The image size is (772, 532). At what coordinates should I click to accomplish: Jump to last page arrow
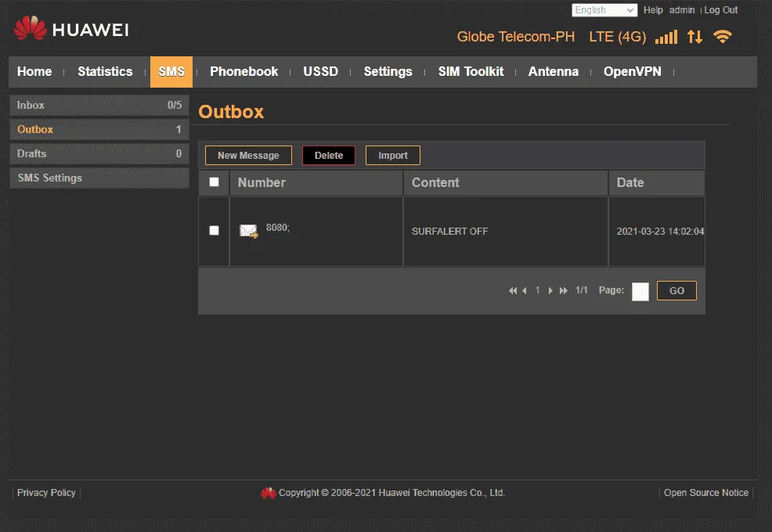pos(563,290)
